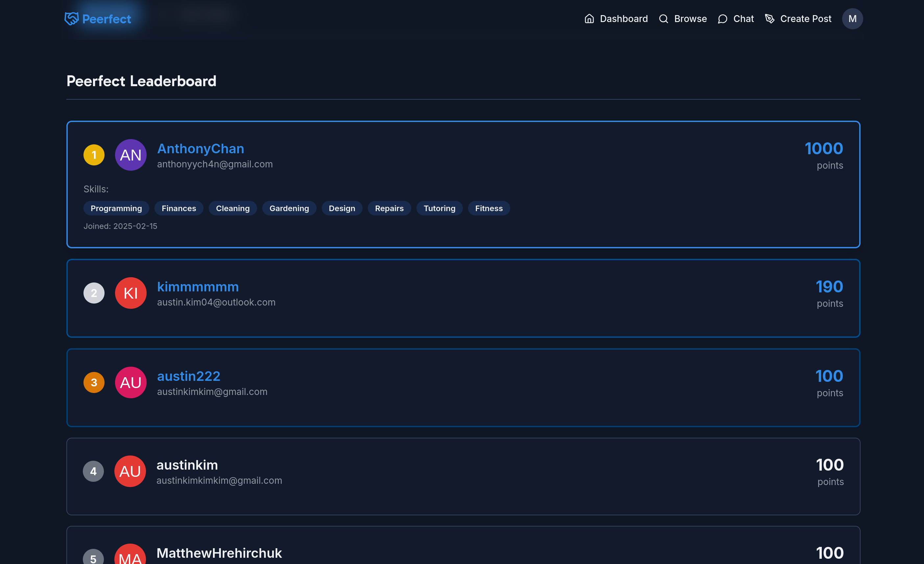924x564 pixels.
Task: Click the purple AN avatar circle
Action: pyautogui.click(x=130, y=155)
